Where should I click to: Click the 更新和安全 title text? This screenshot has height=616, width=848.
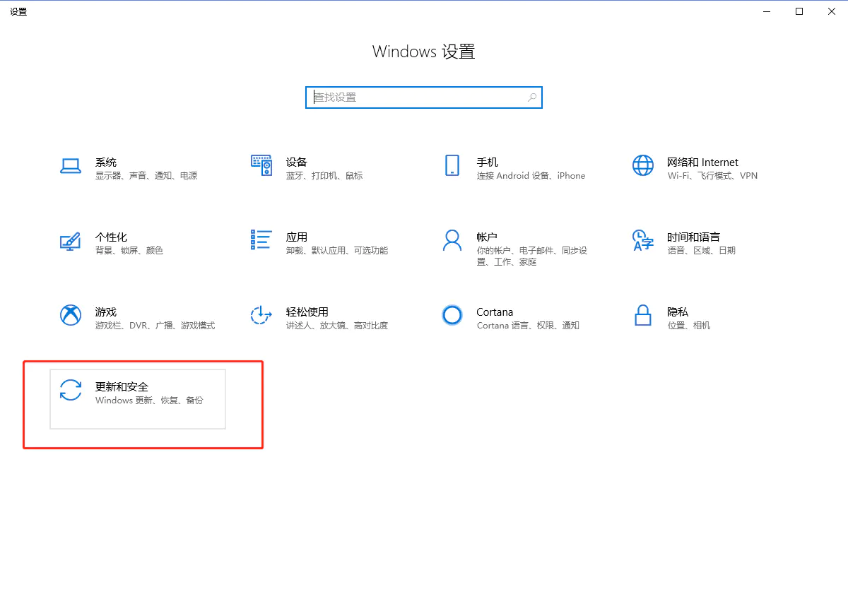pos(122,387)
